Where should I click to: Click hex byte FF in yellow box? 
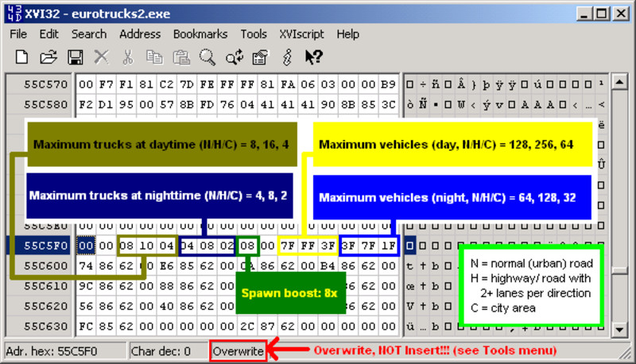coord(308,246)
